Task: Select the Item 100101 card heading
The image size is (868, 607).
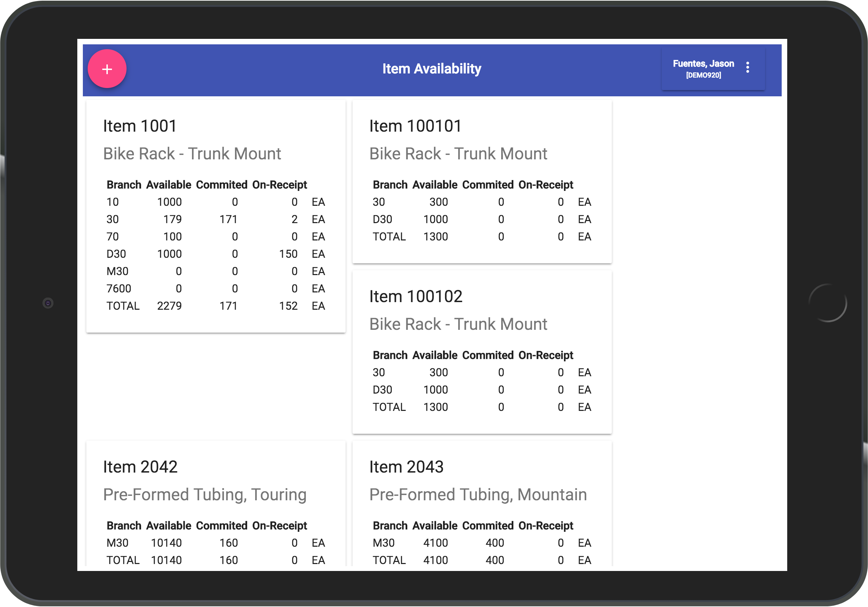Action: [416, 126]
